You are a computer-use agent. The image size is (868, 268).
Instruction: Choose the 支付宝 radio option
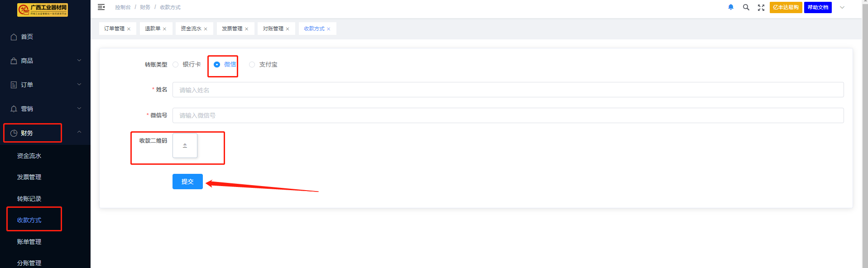pos(252,65)
